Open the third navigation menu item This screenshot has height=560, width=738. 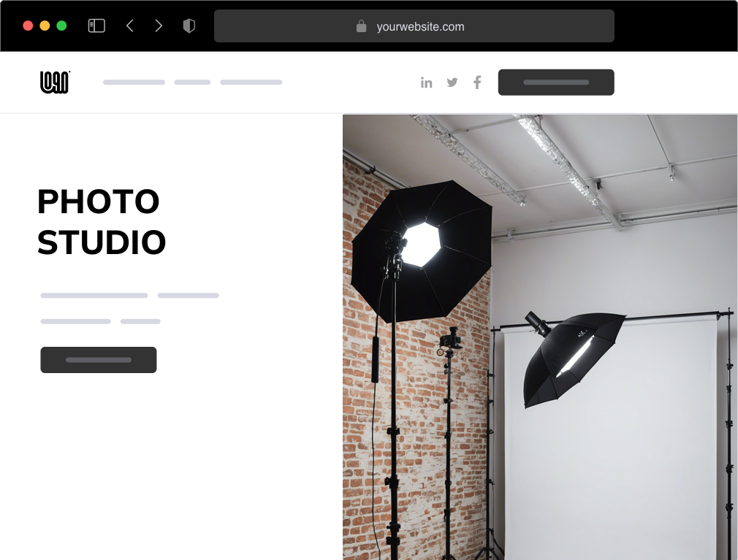pos(251,82)
